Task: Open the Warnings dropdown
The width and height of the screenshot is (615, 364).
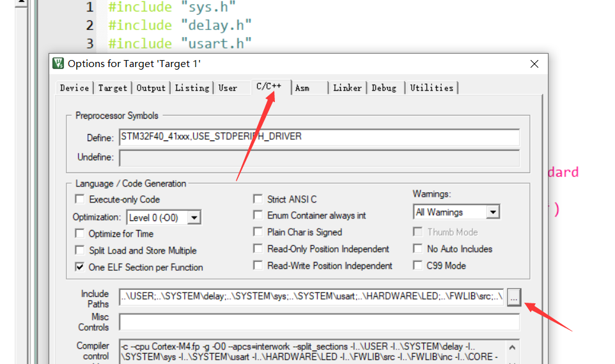Action: 493,212
